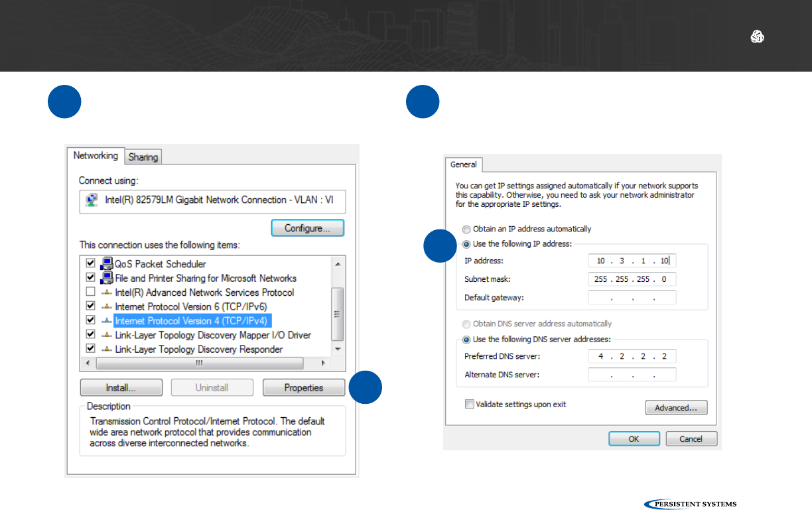This screenshot has height=510, width=812.
Task: Cancel the IPv4 properties dialog
Action: pos(691,439)
